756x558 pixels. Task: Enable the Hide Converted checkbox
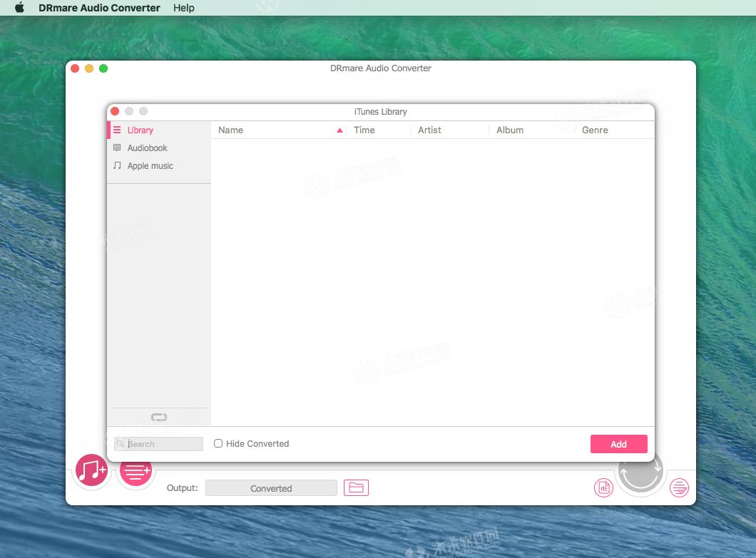click(x=218, y=443)
